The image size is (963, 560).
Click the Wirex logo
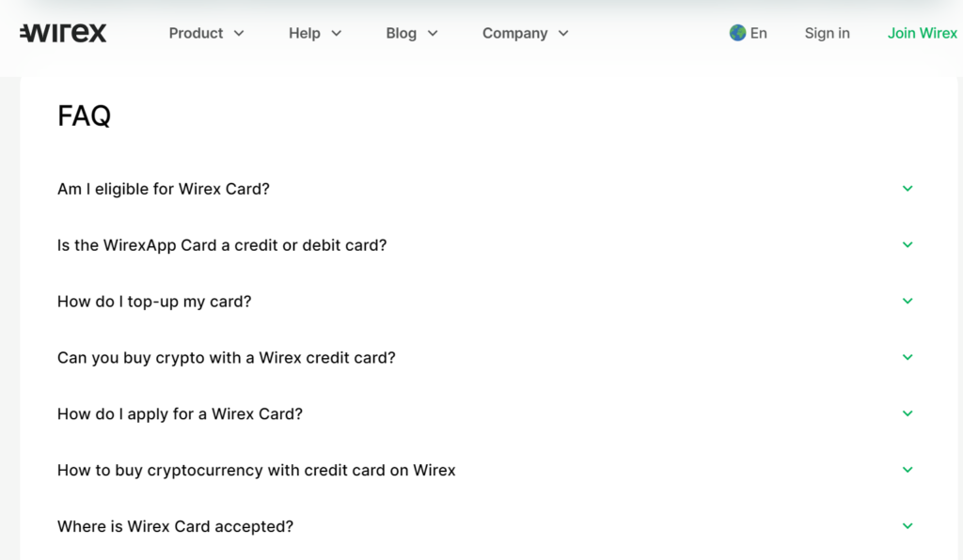[63, 33]
